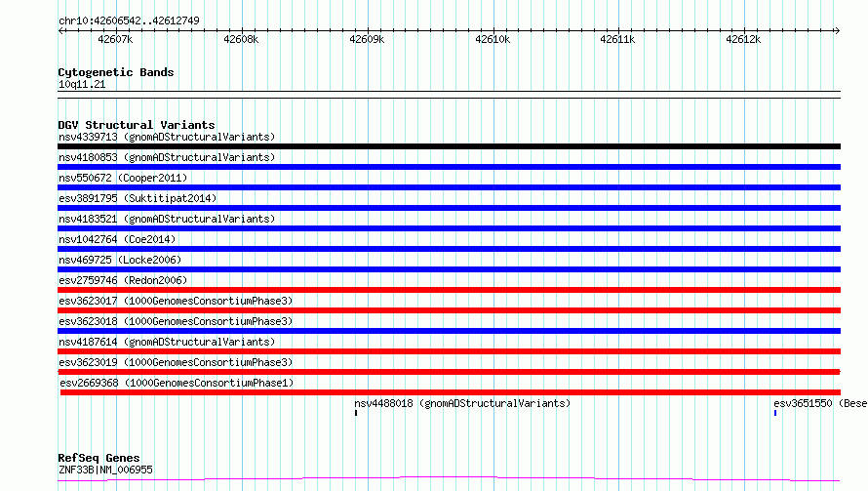This screenshot has width=868, height=491.
Task: Click small blue marker under esv3651550
Action: (775, 413)
